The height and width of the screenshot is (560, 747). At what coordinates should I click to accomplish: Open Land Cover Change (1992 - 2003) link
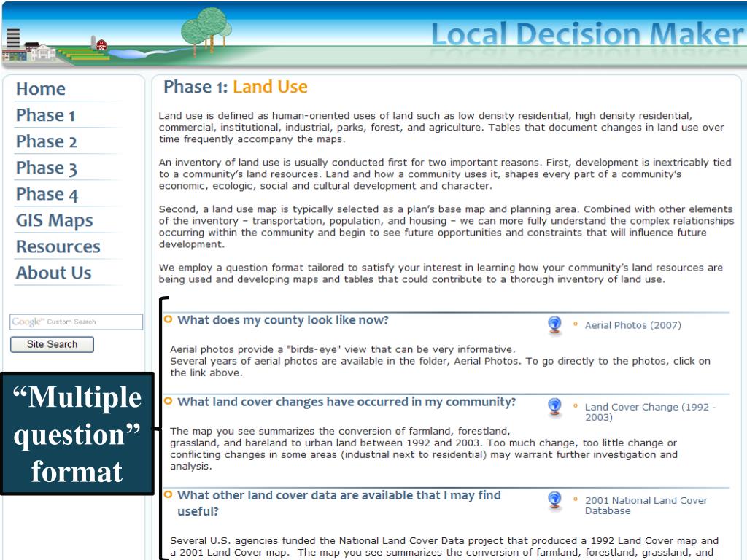(x=650, y=412)
